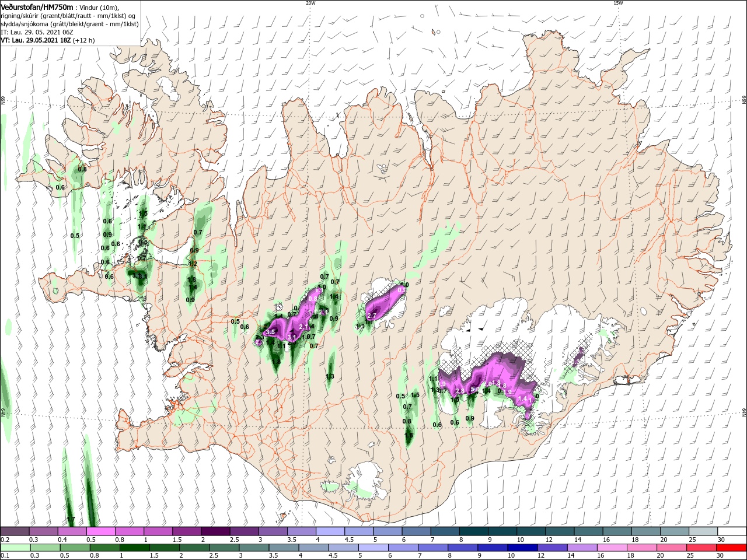Pick upper legend bar pale grey swatch labeled 25
Viewport: 747px width, 560px height.
(703, 531)
